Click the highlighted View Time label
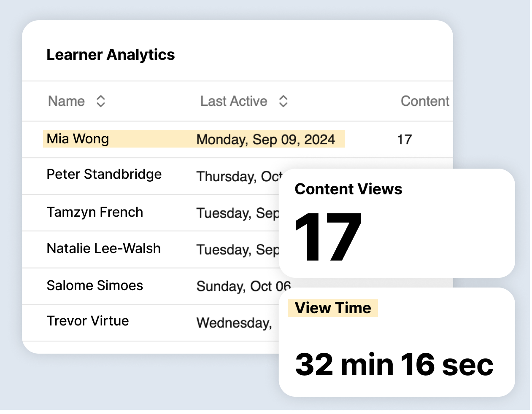Image resolution: width=532 pixels, height=414 pixels. click(x=333, y=308)
